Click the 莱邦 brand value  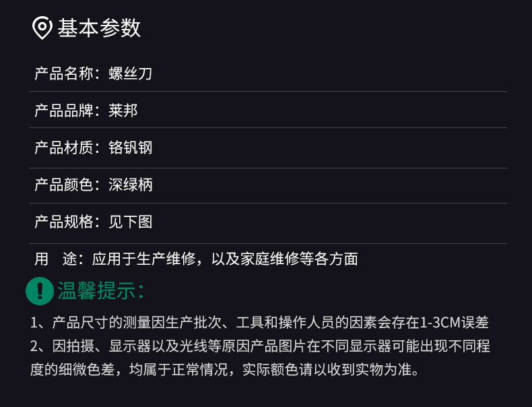coord(123,111)
